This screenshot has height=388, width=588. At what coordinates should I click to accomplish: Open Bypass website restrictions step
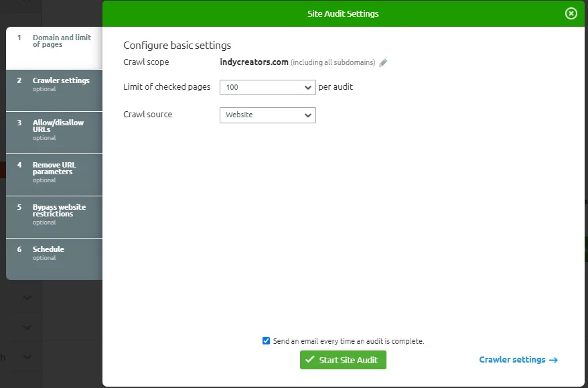tap(54, 217)
